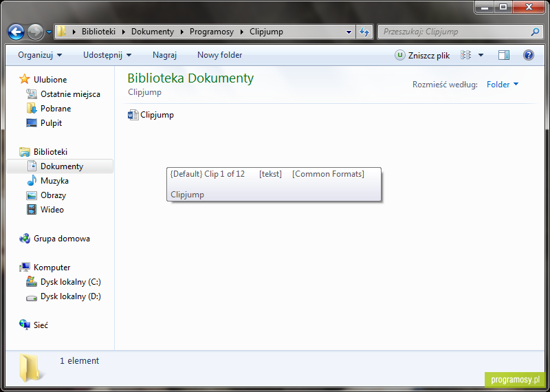Minimize the Explorer window
The height and width of the screenshot is (392, 550).
[x=485, y=7]
